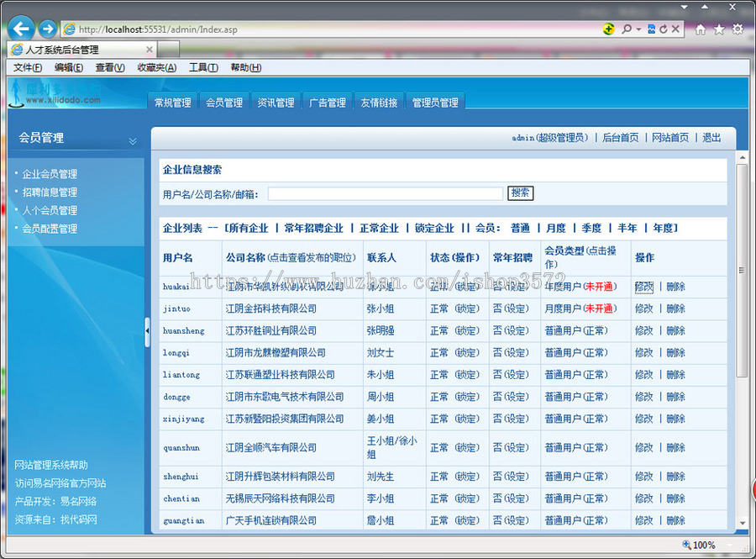756x559 pixels.
Task: Refresh the page using reload icon
Action: (664, 29)
